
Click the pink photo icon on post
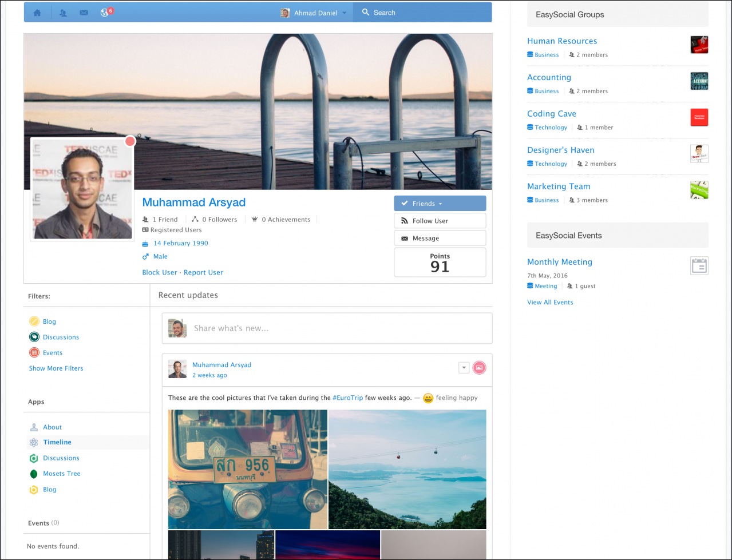pos(479,368)
